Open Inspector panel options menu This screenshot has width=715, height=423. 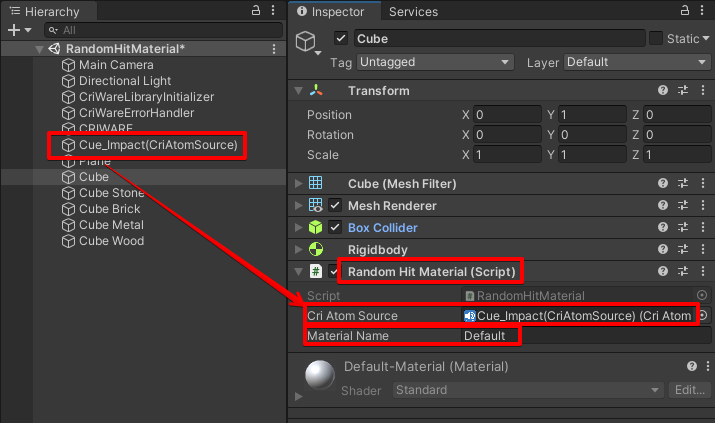[702, 10]
